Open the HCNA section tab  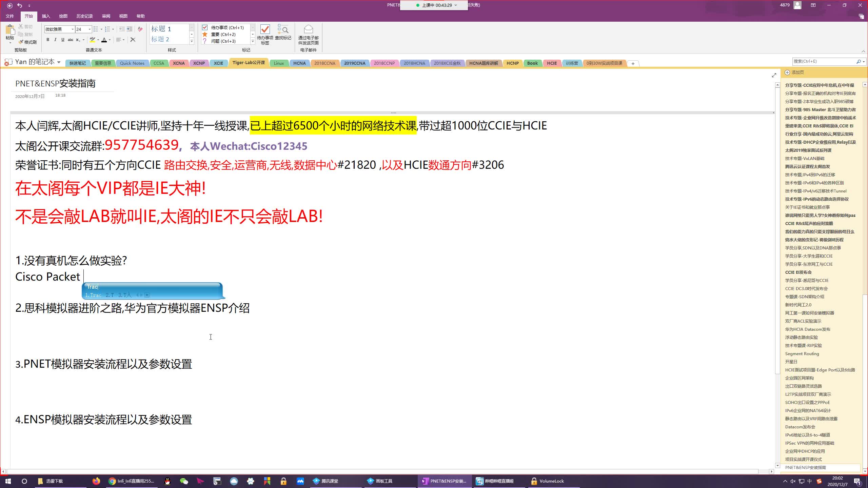click(299, 63)
